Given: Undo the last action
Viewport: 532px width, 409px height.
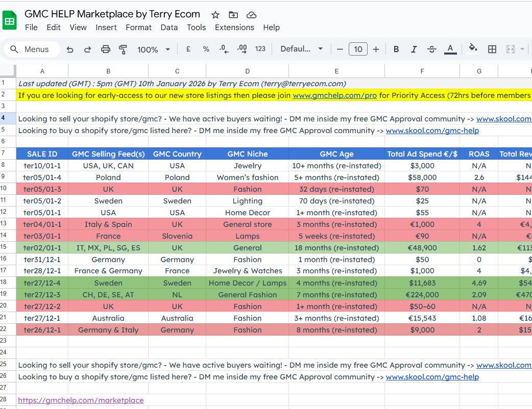Looking at the screenshot, I should (70, 49).
